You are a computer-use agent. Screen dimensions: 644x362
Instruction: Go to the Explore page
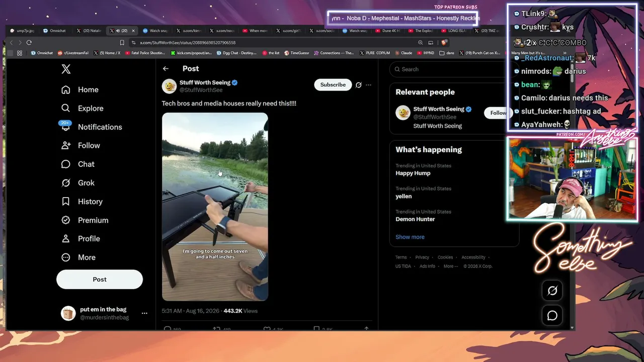[x=82, y=108]
